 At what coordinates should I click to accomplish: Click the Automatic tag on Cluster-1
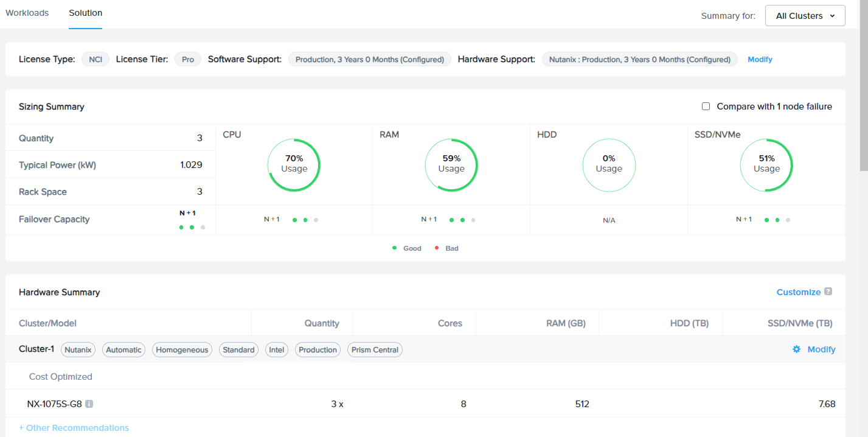coord(123,349)
